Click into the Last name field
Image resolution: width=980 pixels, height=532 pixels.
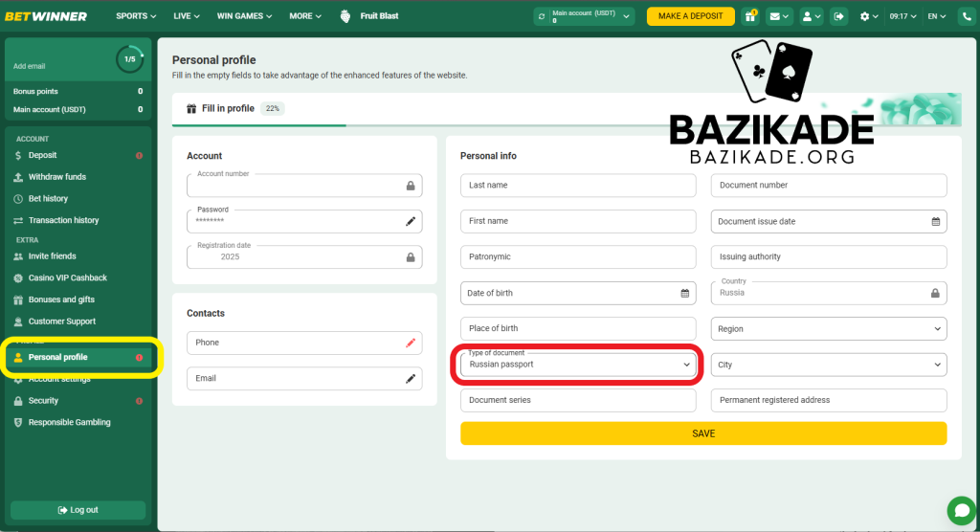pyautogui.click(x=577, y=186)
